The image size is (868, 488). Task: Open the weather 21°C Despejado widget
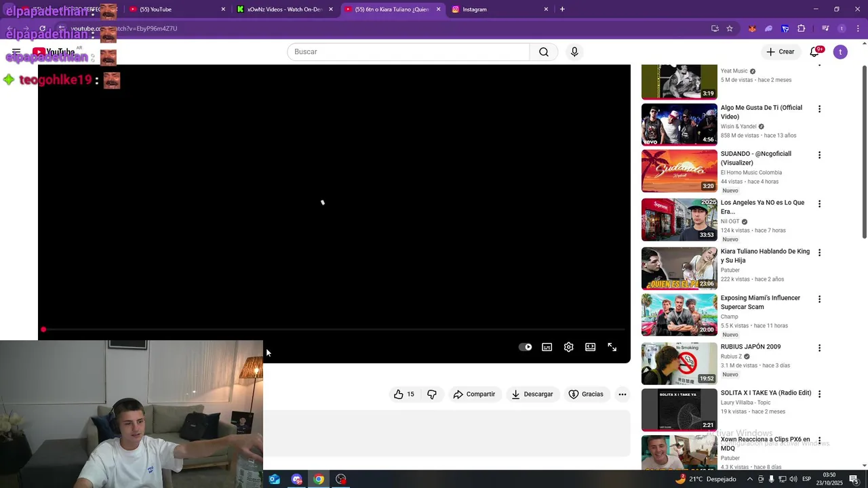[705, 479]
